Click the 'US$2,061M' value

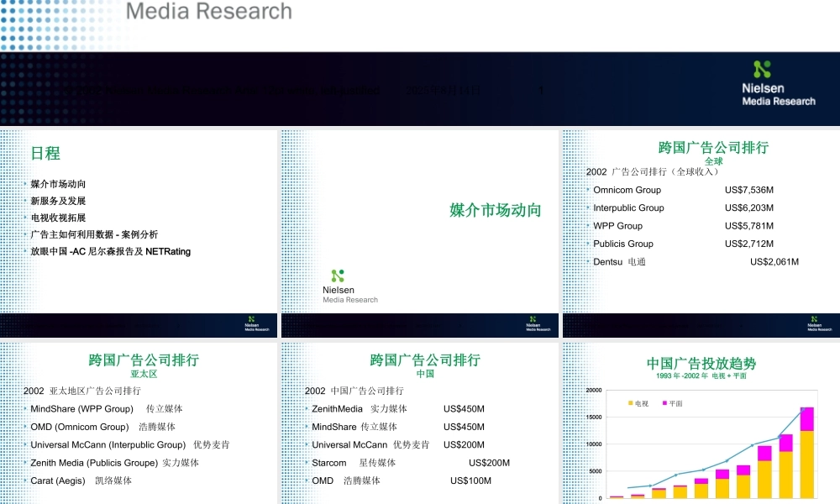pyautogui.click(x=774, y=262)
